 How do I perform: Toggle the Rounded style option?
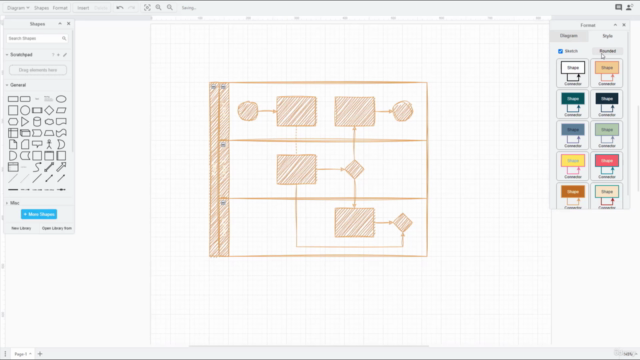607,51
